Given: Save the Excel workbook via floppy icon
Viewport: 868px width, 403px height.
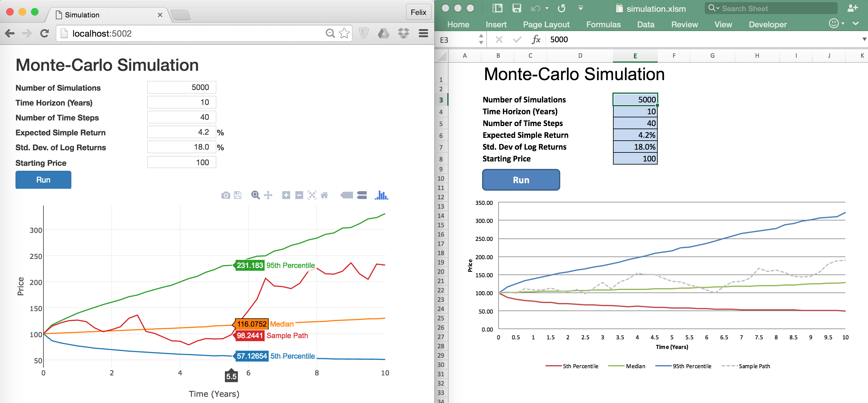Looking at the screenshot, I should click(516, 8).
